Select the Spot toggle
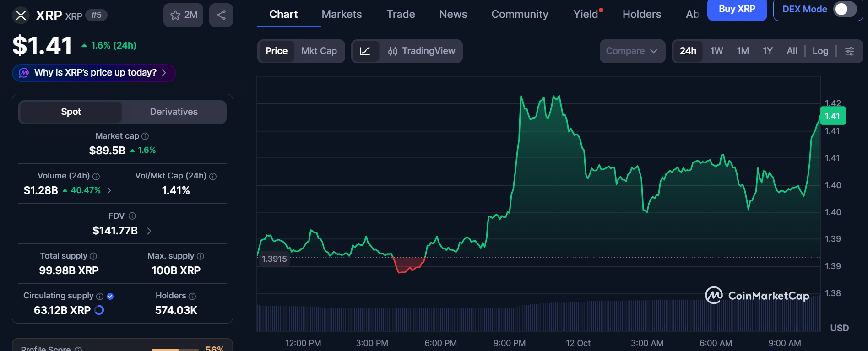The width and height of the screenshot is (868, 351). click(x=71, y=112)
